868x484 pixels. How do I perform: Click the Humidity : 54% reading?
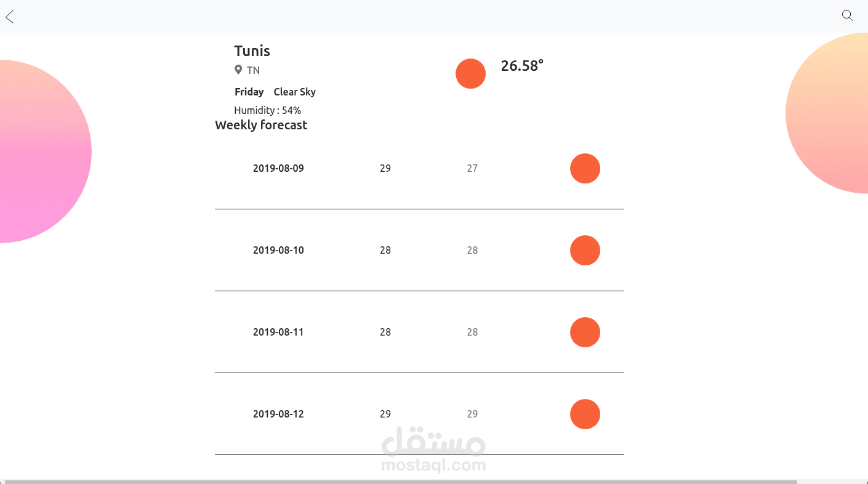point(267,111)
